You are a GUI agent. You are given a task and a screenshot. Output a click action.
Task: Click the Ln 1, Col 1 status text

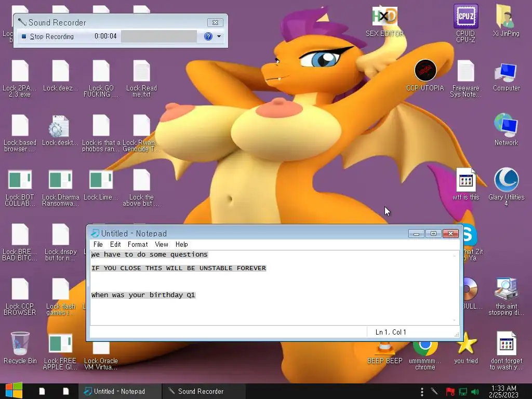(x=391, y=332)
